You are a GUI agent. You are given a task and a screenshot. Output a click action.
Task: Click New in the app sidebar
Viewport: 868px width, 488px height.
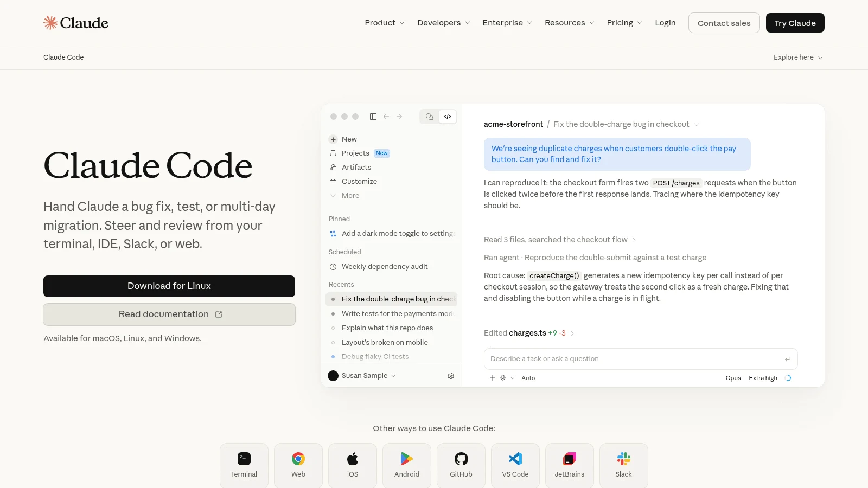click(343, 139)
